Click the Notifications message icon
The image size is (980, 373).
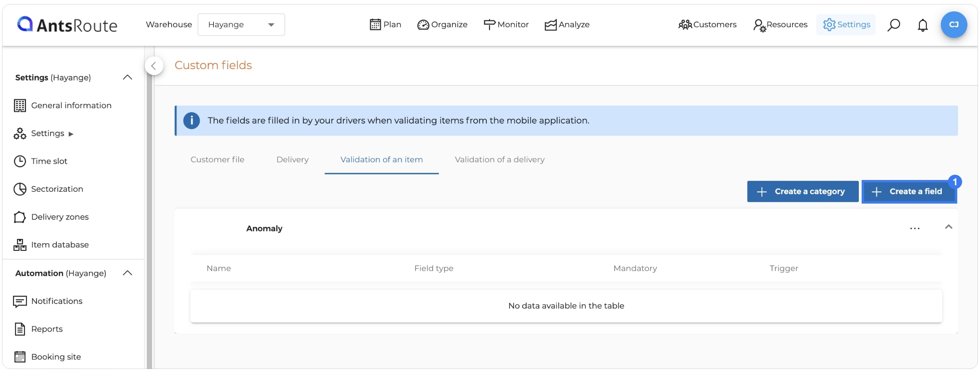pos(20,301)
